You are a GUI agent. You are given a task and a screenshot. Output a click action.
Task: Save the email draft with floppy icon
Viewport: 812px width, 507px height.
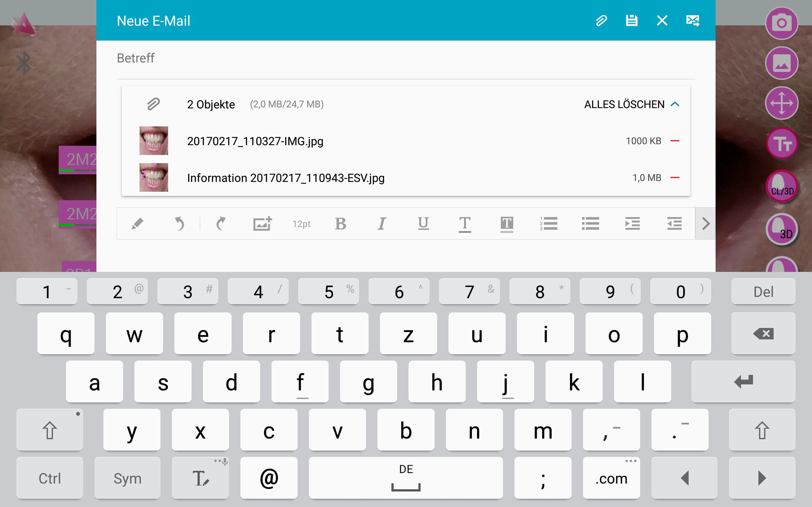[x=632, y=21]
